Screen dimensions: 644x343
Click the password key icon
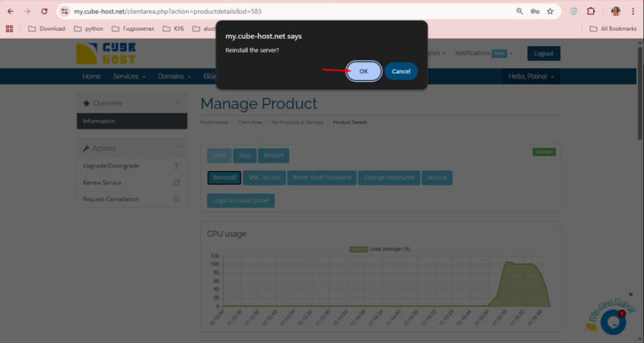[x=535, y=11]
